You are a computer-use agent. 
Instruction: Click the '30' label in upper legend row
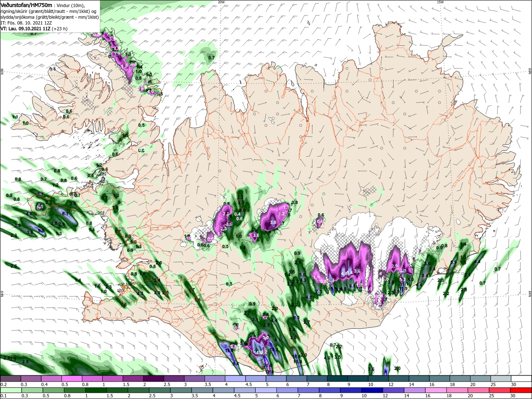(513, 385)
